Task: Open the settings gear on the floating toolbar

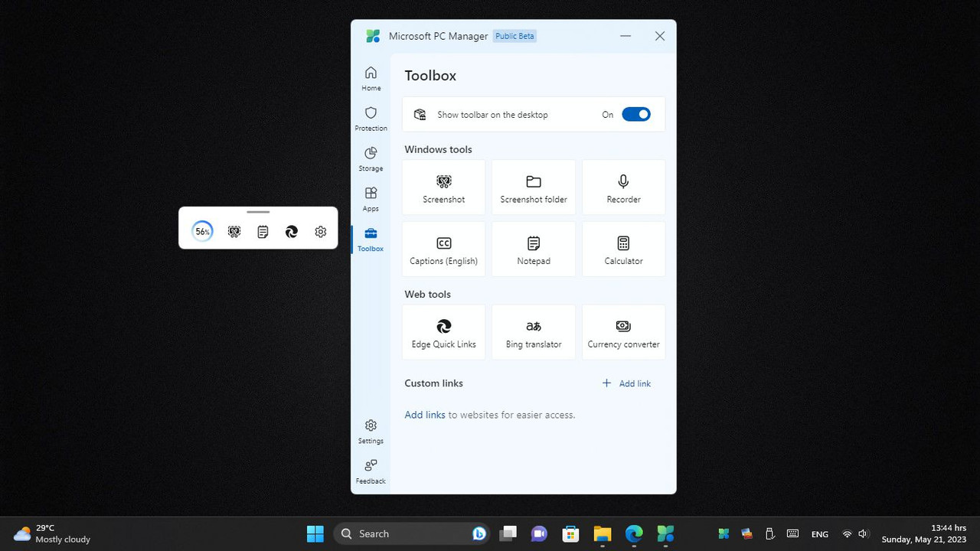Action: click(x=321, y=231)
